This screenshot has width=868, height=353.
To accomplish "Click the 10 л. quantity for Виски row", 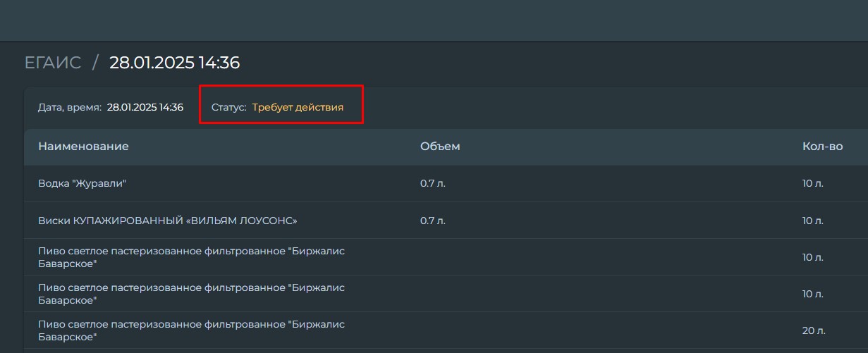I will pos(813,221).
